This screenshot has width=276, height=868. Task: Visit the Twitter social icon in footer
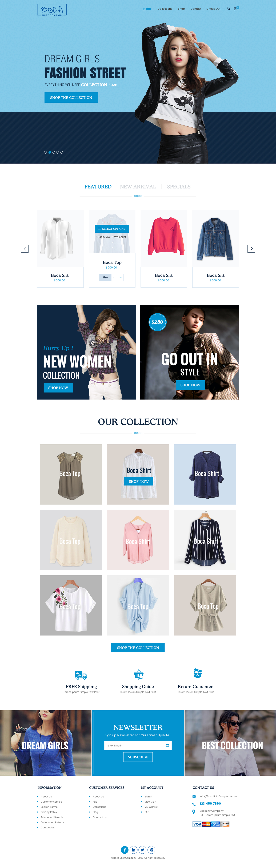click(x=142, y=849)
